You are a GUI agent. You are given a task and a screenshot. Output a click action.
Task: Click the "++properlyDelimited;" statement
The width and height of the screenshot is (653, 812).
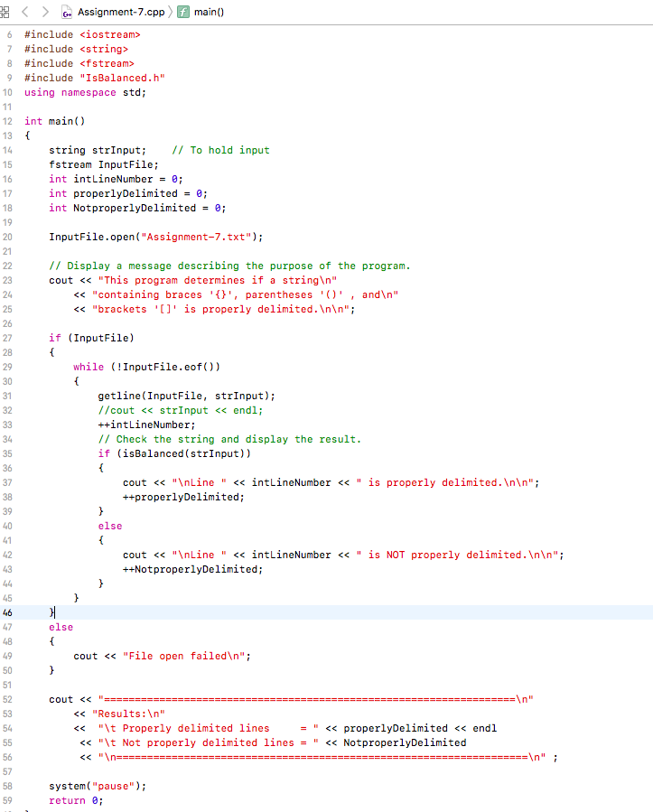tap(183, 497)
